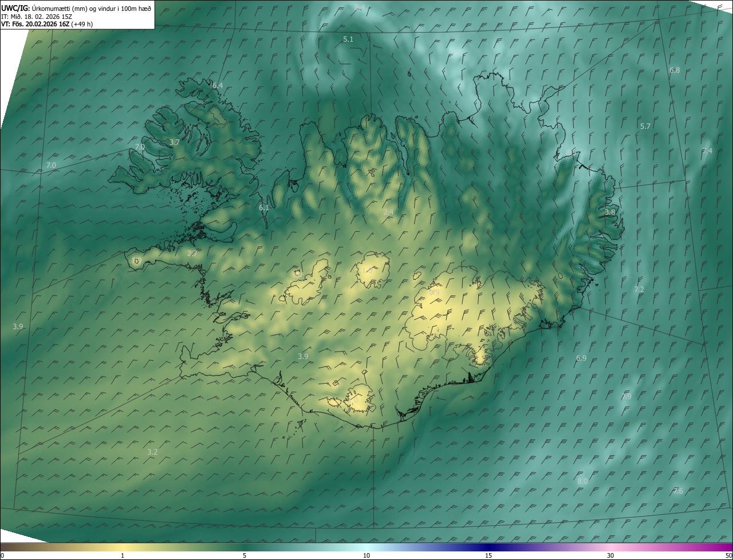
Task: Click the '50' tick on the colour scale
Action: pyautogui.click(x=728, y=555)
